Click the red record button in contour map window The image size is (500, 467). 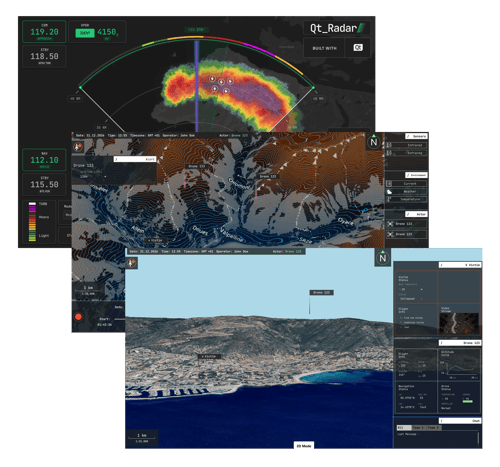(x=78, y=317)
